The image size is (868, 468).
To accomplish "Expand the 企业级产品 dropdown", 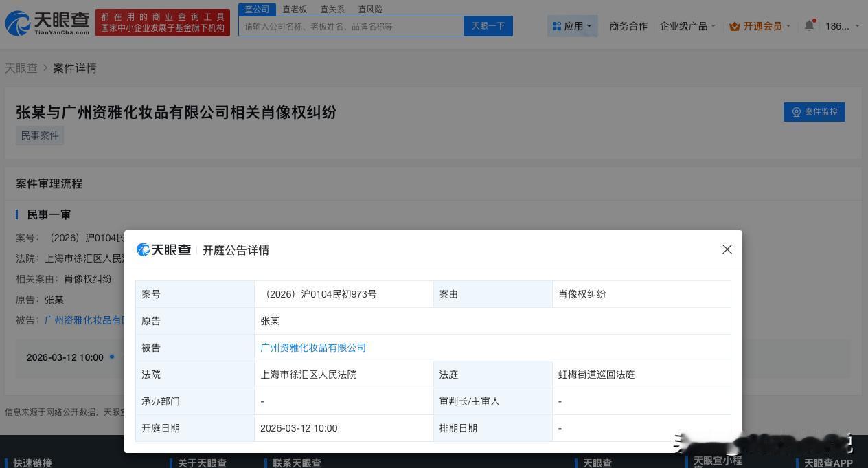I will coord(687,25).
